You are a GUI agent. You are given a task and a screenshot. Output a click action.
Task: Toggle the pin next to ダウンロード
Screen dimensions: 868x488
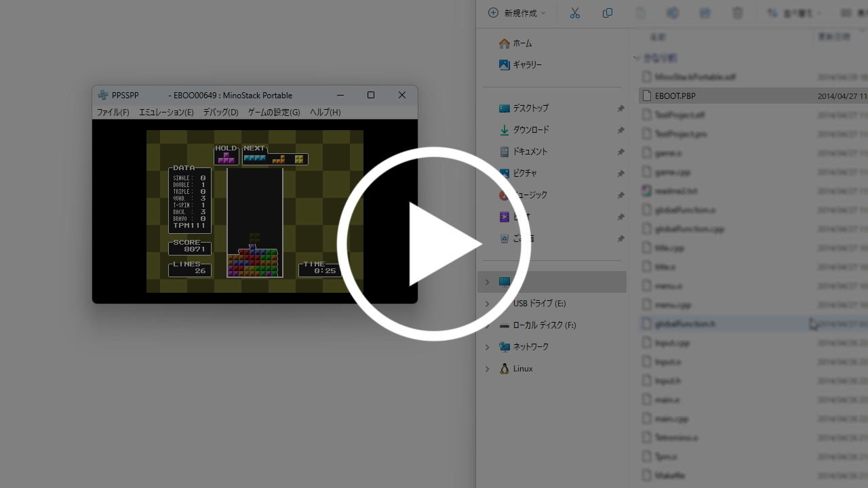pyautogui.click(x=620, y=130)
